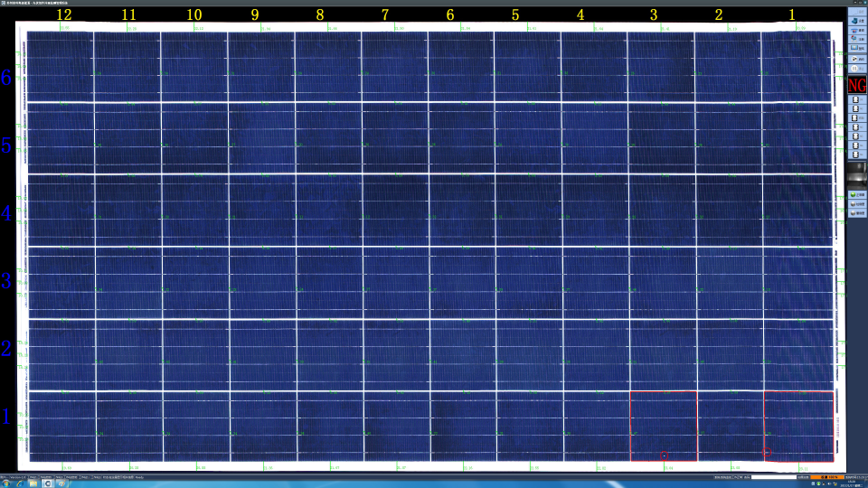Image resolution: width=868 pixels, height=488 pixels.
Task: Click the system tray clock
Action: (x=850, y=483)
